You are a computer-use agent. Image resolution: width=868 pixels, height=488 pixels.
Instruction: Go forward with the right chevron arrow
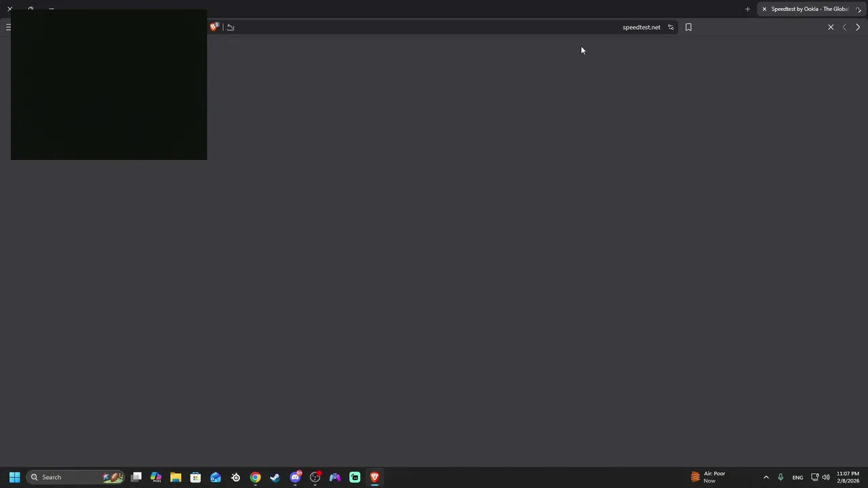pos(858,27)
